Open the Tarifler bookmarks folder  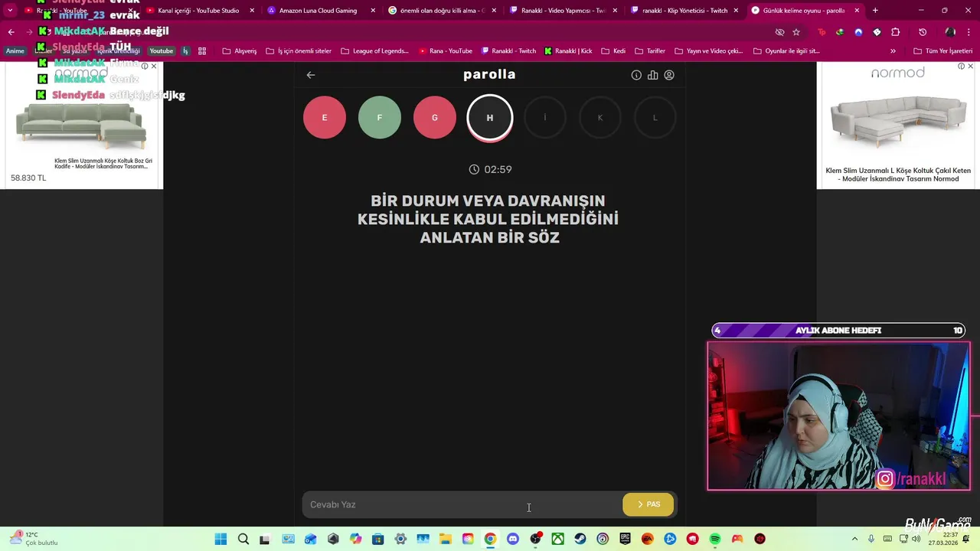click(x=650, y=51)
